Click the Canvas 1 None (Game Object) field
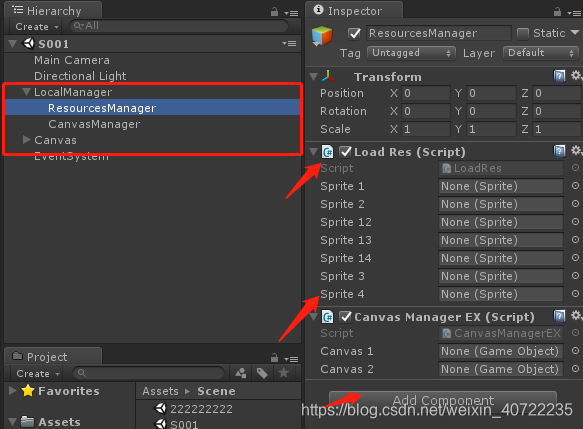Viewport: 583px width, 429px height. click(501, 351)
